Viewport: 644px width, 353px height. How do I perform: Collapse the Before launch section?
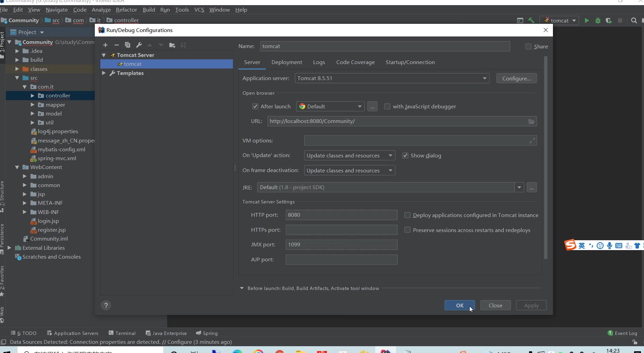coord(242,288)
